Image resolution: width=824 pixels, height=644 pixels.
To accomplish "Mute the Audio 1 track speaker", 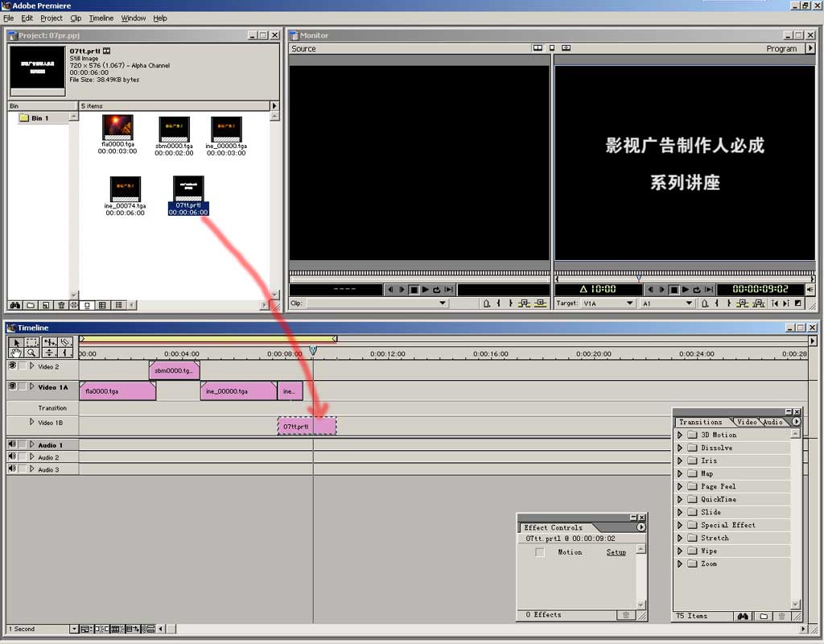I will 12,444.
